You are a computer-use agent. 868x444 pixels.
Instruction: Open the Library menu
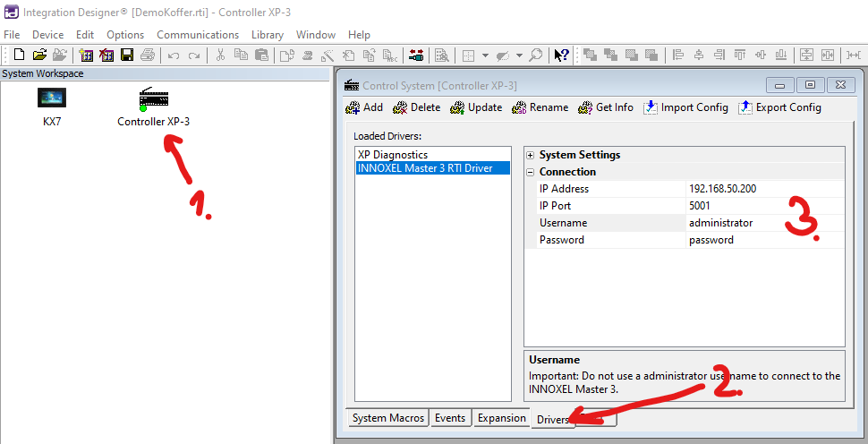tap(268, 34)
